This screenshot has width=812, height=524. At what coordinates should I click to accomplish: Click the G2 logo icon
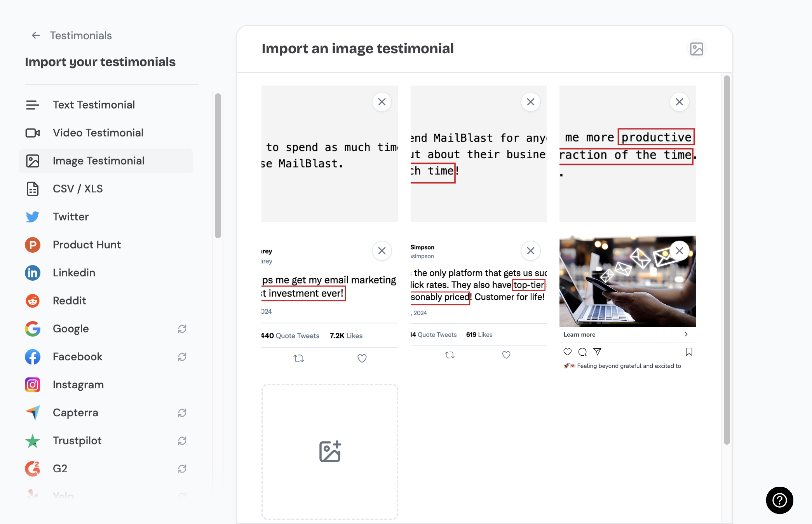click(x=33, y=468)
